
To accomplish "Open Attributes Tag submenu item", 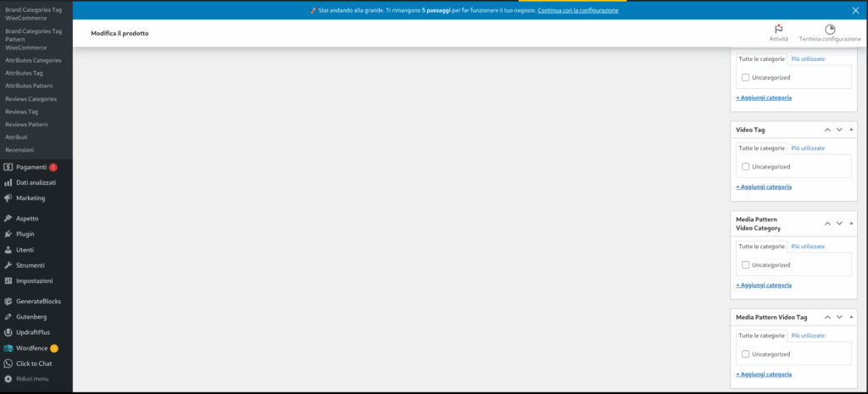I will [24, 73].
